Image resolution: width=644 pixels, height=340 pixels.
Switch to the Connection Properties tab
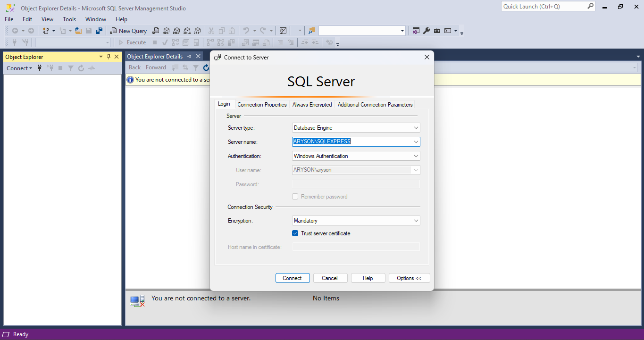(262, 105)
